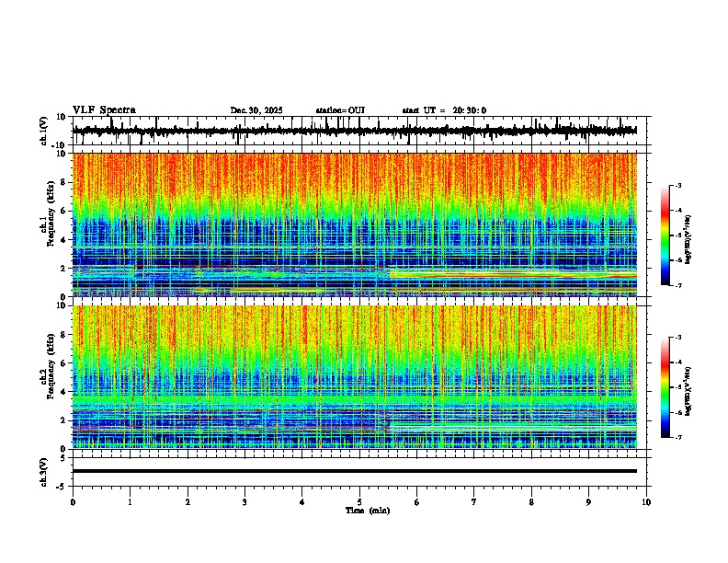The image size is (728, 563).
Task: Click the ch.3 flat black voltage trace
Action: [x=355, y=471]
